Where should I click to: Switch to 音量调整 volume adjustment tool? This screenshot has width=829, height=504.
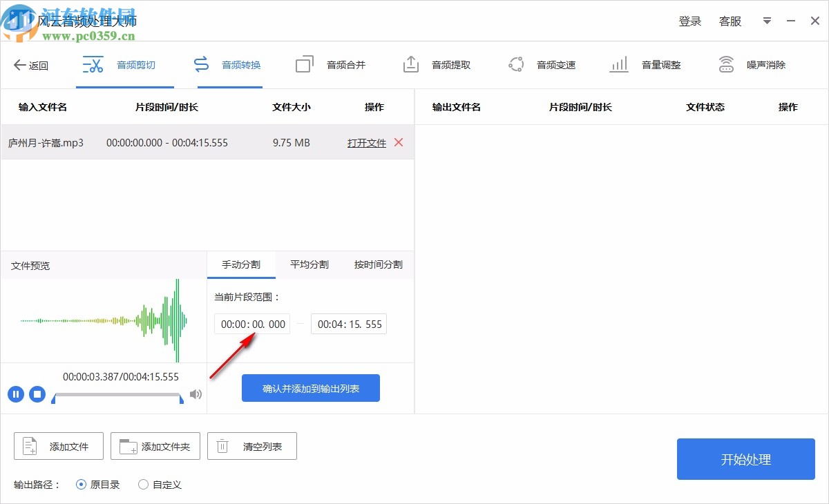648,64
